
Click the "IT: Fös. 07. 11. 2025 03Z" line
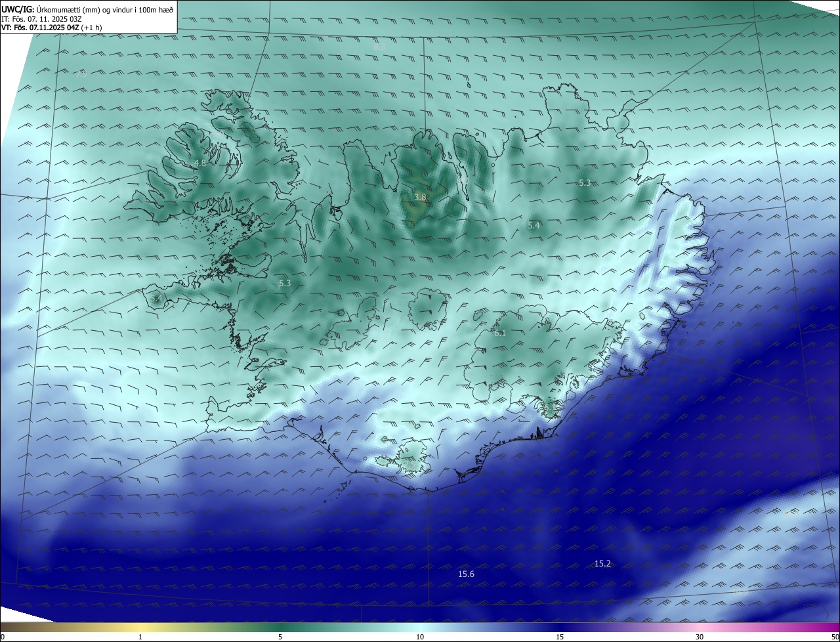[x=41, y=19]
